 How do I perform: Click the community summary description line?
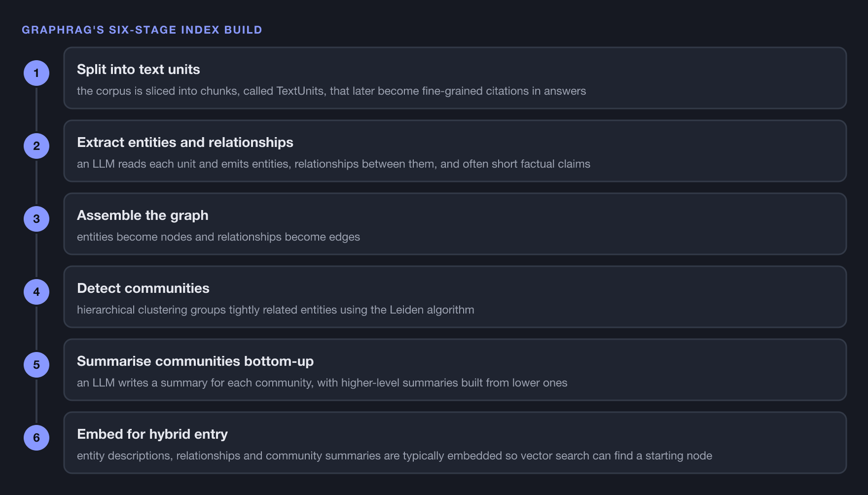point(322,383)
